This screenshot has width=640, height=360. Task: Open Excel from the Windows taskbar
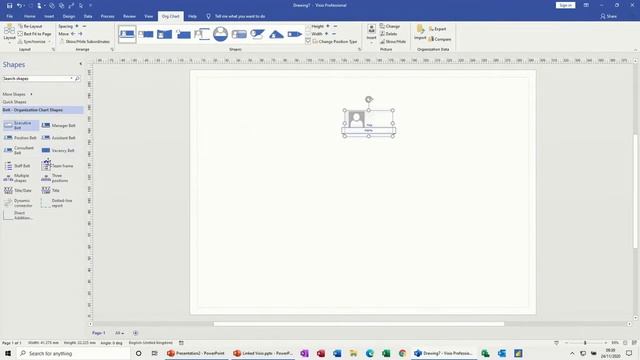tap(386, 353)
